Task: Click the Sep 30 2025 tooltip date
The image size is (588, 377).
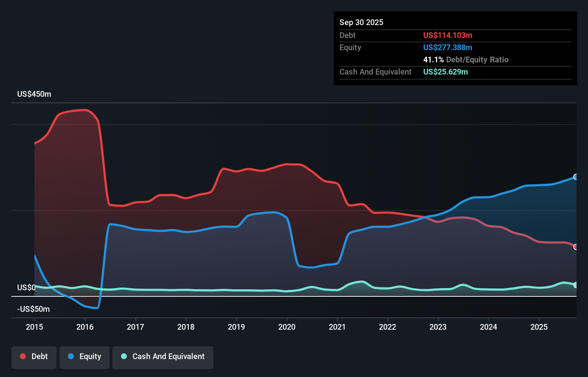Action: tap(361, 22)
